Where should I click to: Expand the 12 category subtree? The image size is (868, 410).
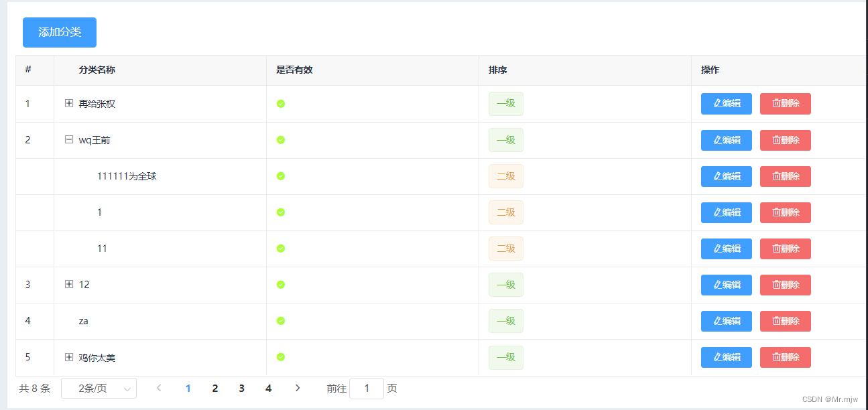coord(68,284)
